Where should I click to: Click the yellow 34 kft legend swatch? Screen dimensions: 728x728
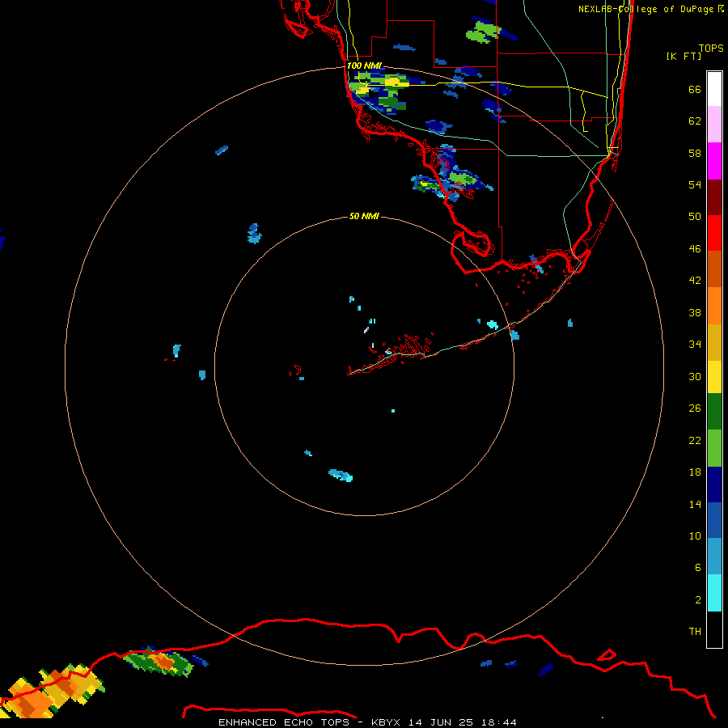point(714,377)
